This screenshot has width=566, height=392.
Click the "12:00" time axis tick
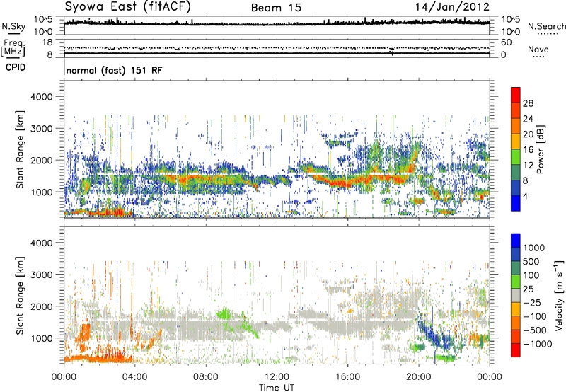[x=277, y=377]
